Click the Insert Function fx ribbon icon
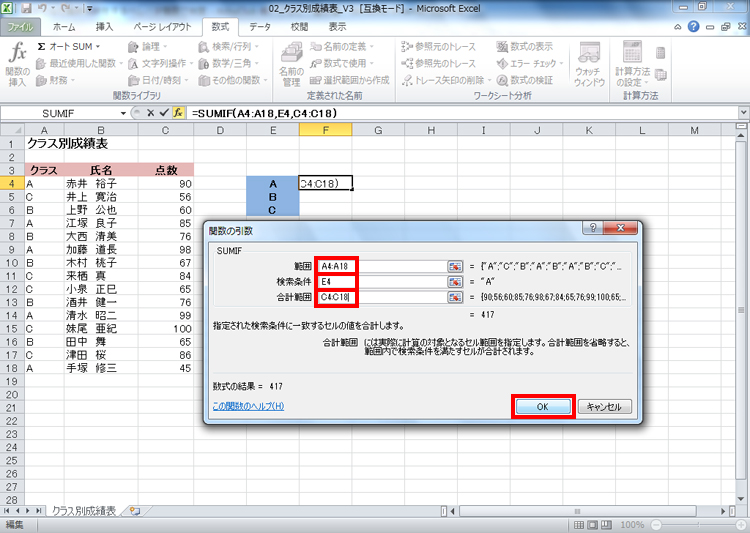Image resolution: width=750 pixels, height=533 pixels. [x=18, y=65]
